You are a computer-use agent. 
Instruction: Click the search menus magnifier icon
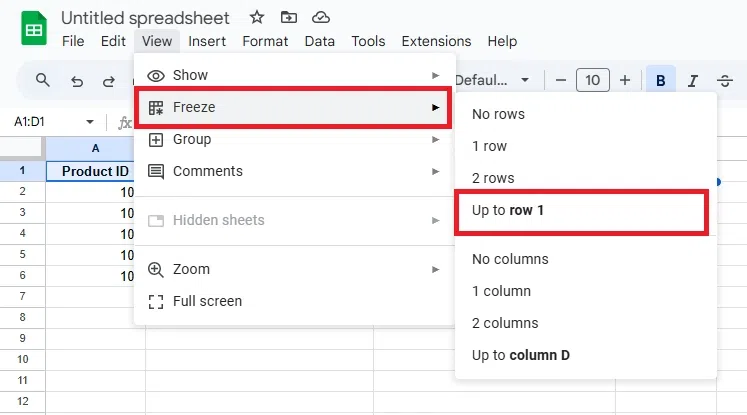[x=42, y=80]
